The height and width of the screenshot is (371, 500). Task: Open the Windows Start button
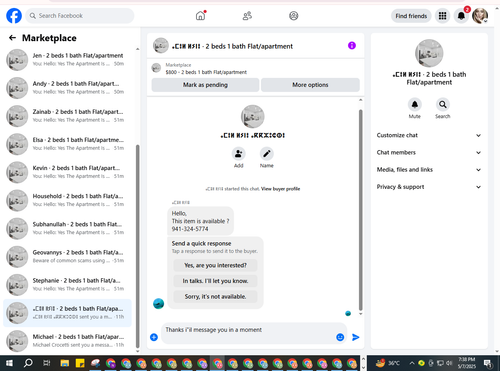(9, 363)
